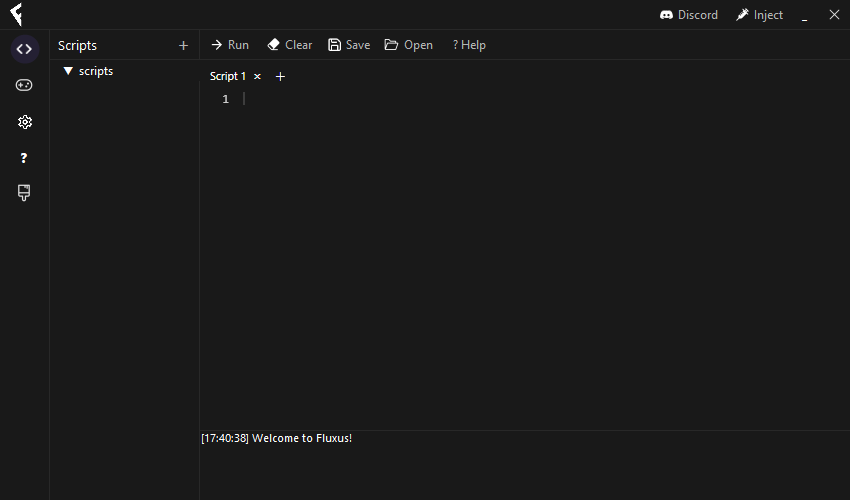Open the Discord link
Viewport: 850px width, 500px height.
coord(689,15)
